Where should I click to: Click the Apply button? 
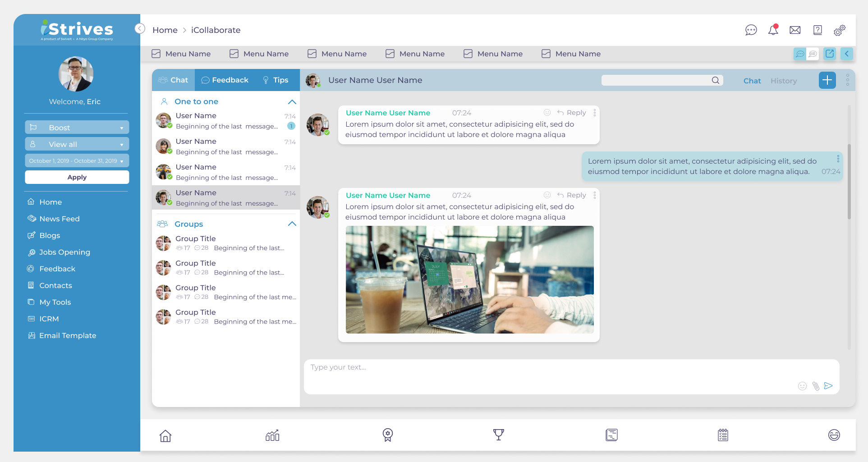pyautogui.click(x=77, y=177)
